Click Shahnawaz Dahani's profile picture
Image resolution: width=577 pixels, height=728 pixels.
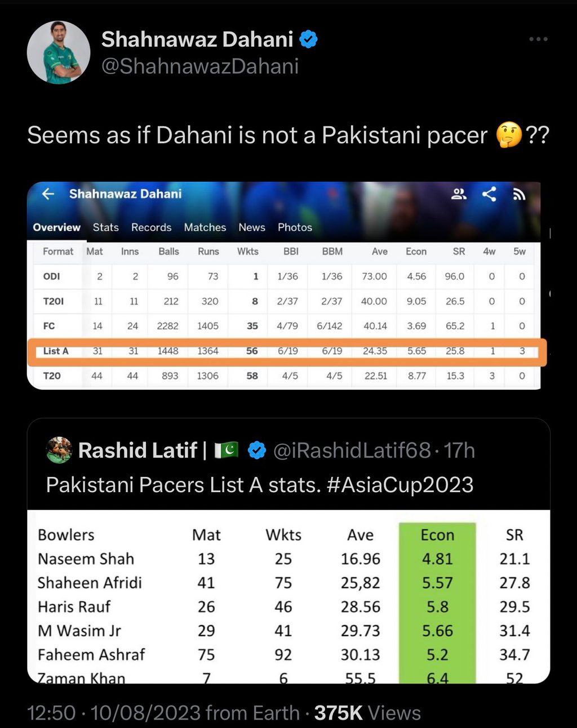click(x=59, y=52)
